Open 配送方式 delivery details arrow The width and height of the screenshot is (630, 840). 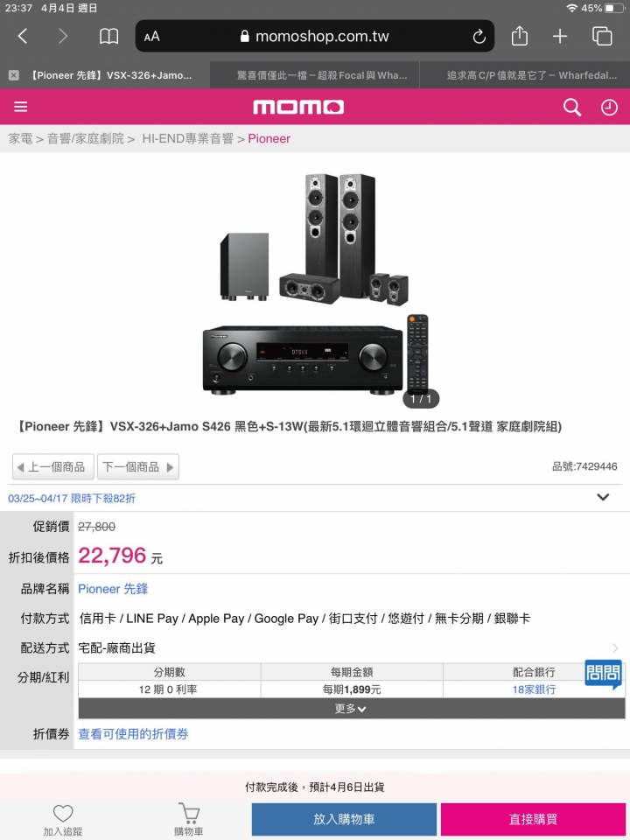click(x=615, y=647)
